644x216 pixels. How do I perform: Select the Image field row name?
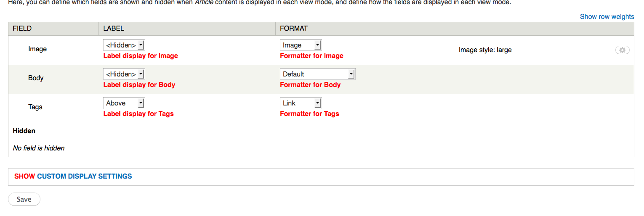37,49
